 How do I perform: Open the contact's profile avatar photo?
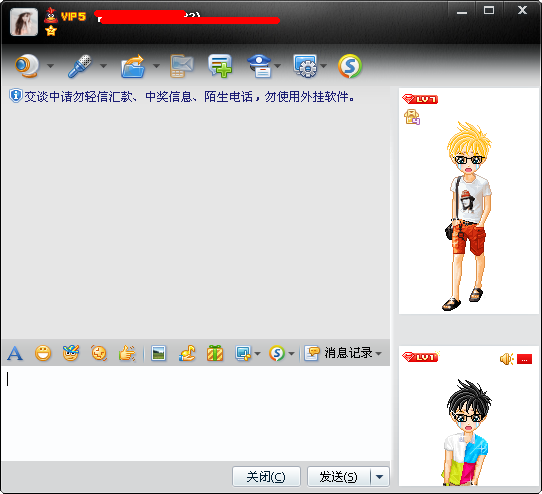pos(24,22)
